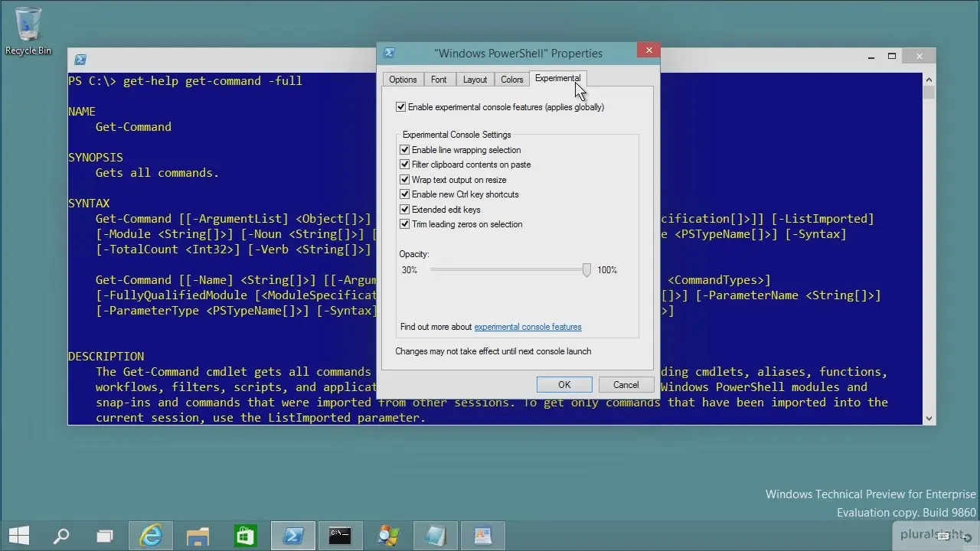
Task: Click the Opacity slider handle
Action: click(586, 270)
